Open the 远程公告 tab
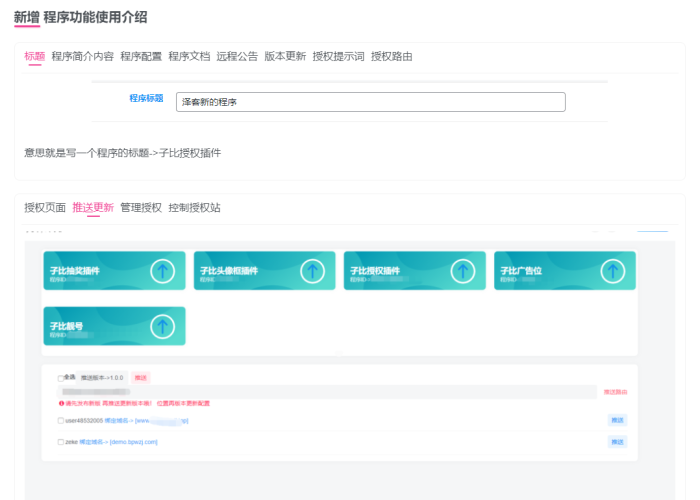 point(237,56)
